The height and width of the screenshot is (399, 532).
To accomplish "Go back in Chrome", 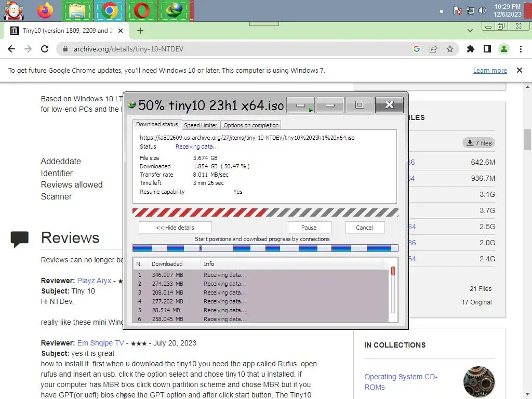I will (11, 49).
